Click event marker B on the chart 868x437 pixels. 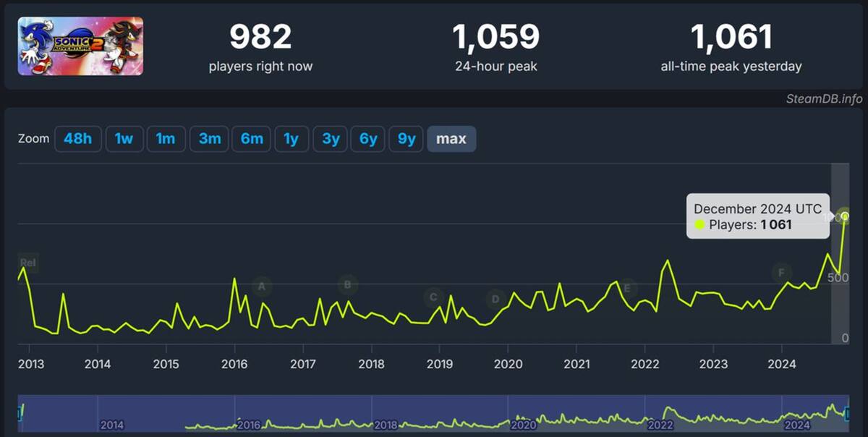click(348, 284)
